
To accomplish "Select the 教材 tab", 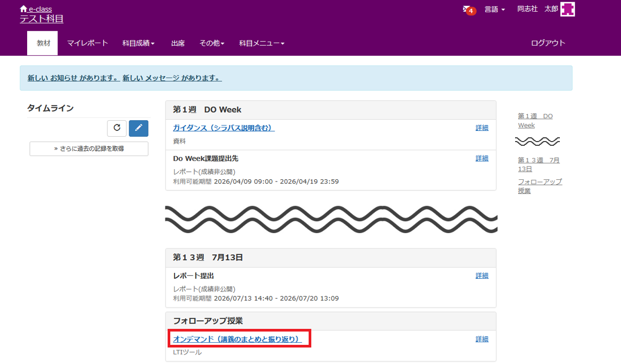I will (x=43, y=43).
